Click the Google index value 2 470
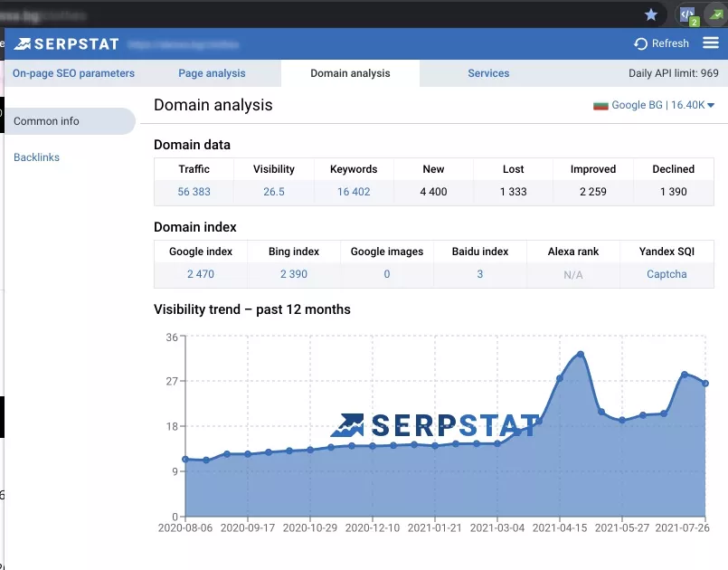 click(201, 274)
